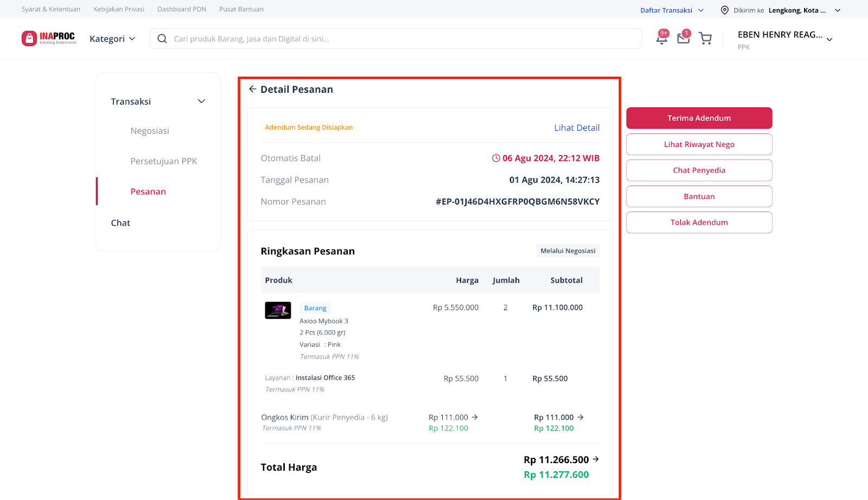The width and height of the screenshot is (868, 500).
Task: Expand the delivery location selector
Action: (837, 10)
